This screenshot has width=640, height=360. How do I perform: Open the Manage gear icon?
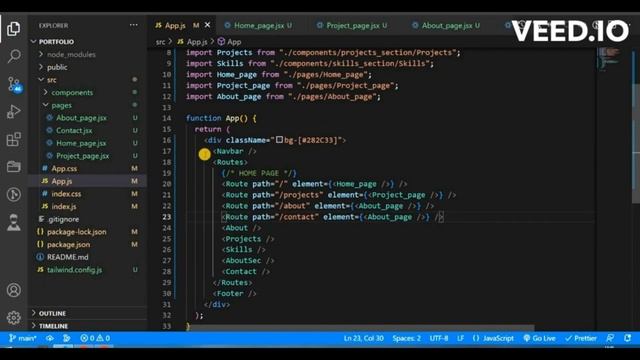13,318
